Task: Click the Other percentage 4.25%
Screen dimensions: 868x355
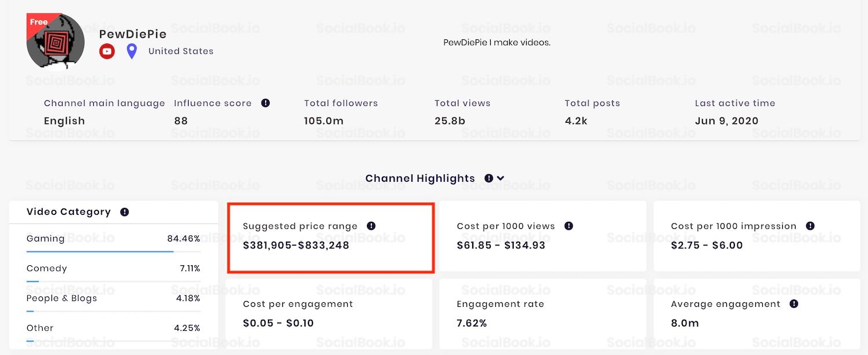Action: tap(187, 328)
